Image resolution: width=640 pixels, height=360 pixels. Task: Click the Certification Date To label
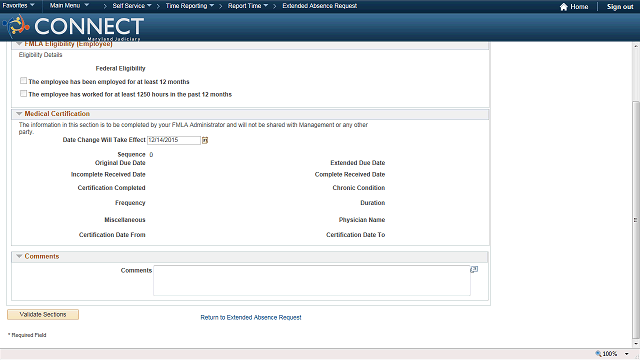point(356,235)
